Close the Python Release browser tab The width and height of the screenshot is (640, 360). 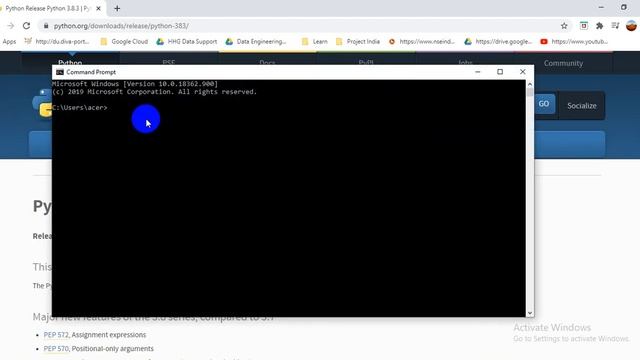point(98,8)
